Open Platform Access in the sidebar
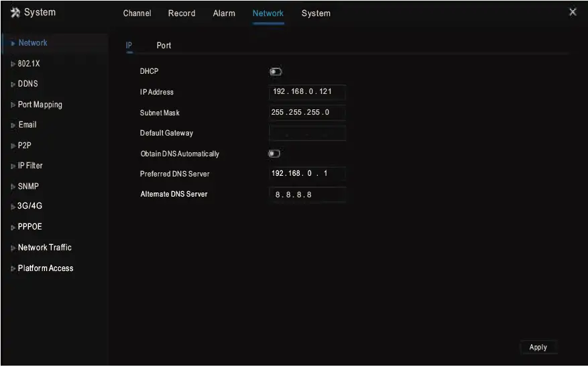This screenshot has height=367, width=588. (46, 268)
